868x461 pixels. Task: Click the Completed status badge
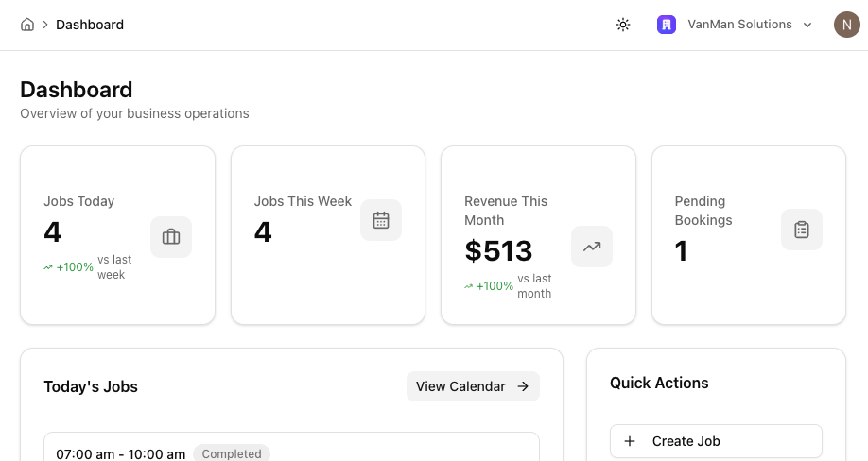pos(232,453)
